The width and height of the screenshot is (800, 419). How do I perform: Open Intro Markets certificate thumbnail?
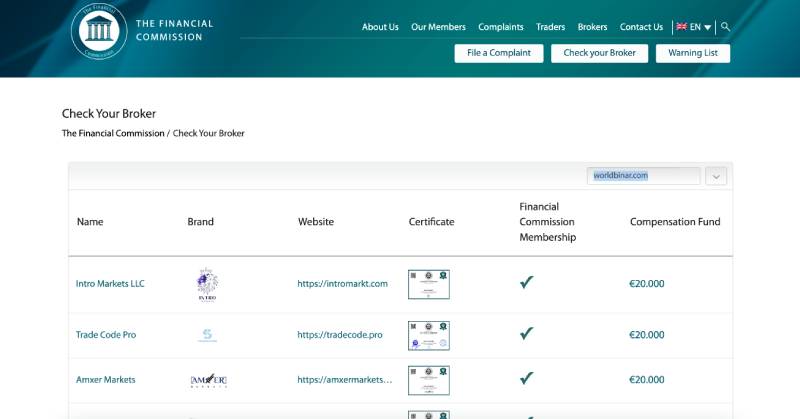[429, 283]
